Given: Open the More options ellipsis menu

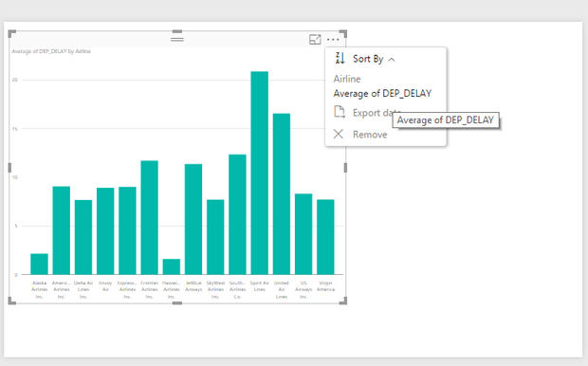Looking at the screenshot, I should [x=333, y=40].
